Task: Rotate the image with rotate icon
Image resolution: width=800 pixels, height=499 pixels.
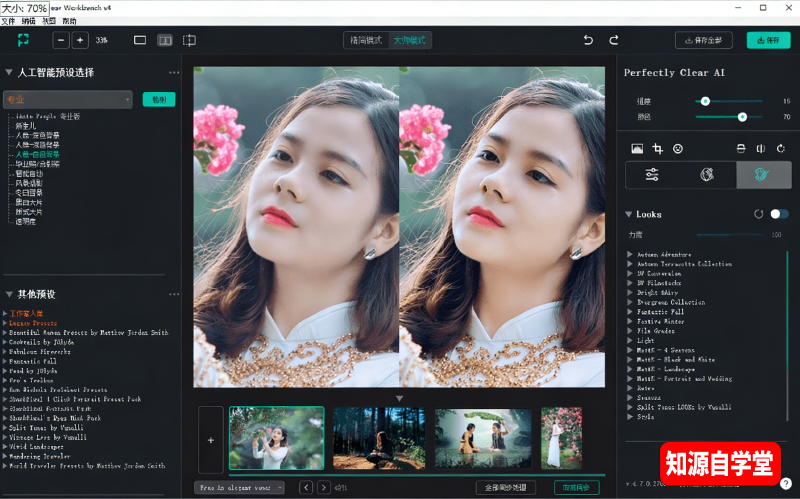Action: coord(780,149)
